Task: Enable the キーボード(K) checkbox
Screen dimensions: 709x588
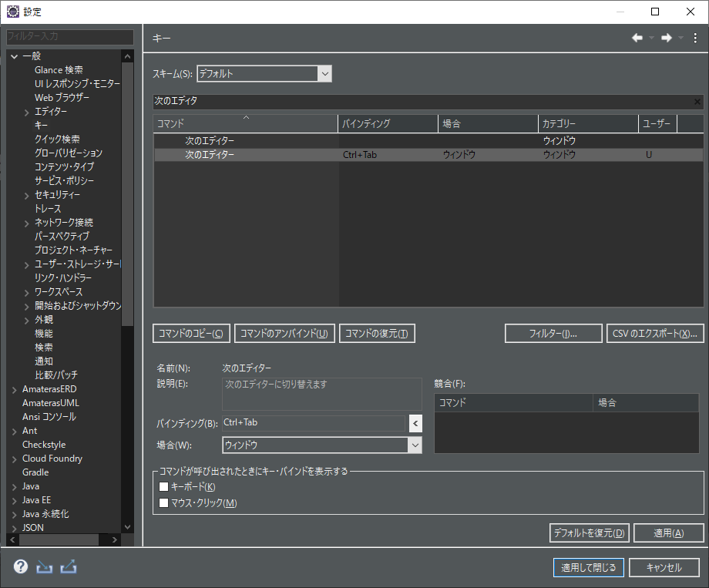Action: point(163,487)
